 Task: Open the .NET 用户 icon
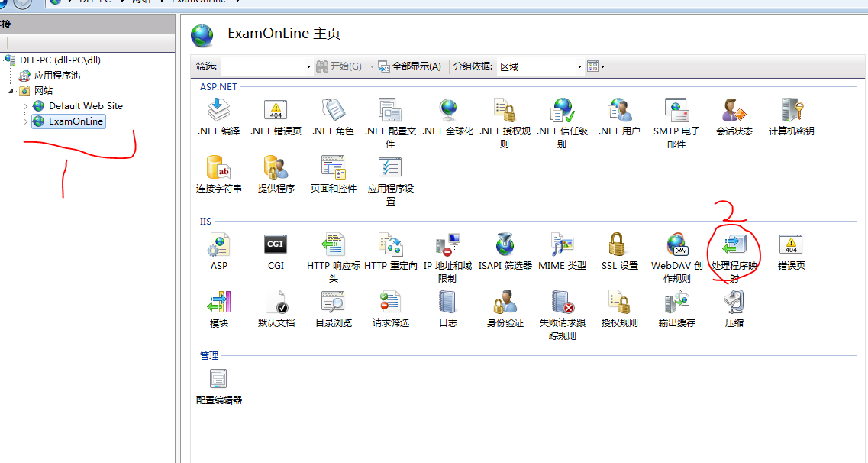tap(619, 110)
